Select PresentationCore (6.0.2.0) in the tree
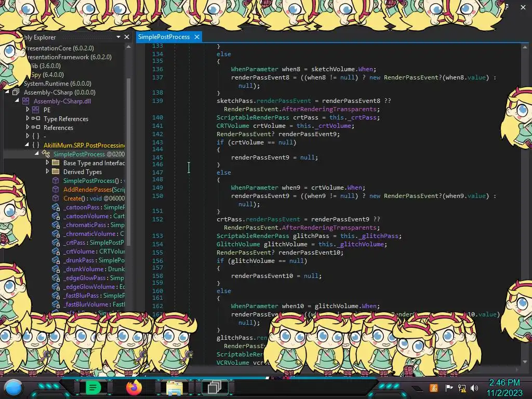This screenshot has width=532, height=399. pos(60,48)
